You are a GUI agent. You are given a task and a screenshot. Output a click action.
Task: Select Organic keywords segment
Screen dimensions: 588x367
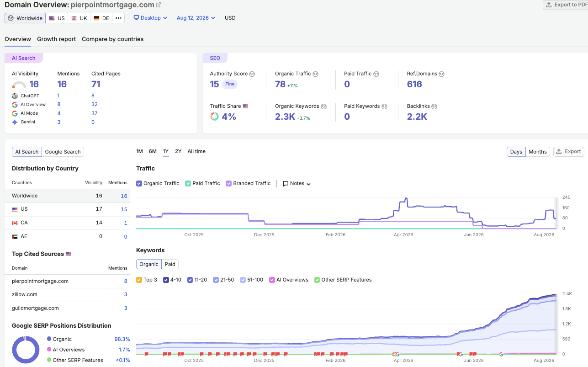pos(149,264)
